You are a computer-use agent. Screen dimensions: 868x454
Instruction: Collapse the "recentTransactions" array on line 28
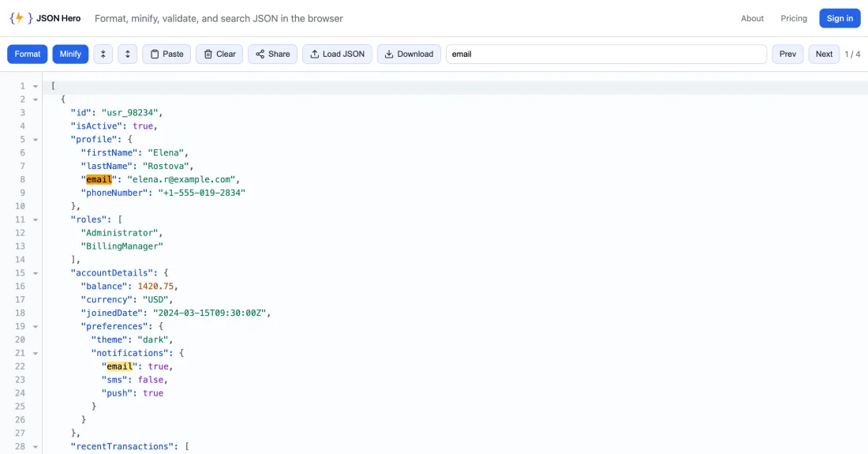[36, 447]
